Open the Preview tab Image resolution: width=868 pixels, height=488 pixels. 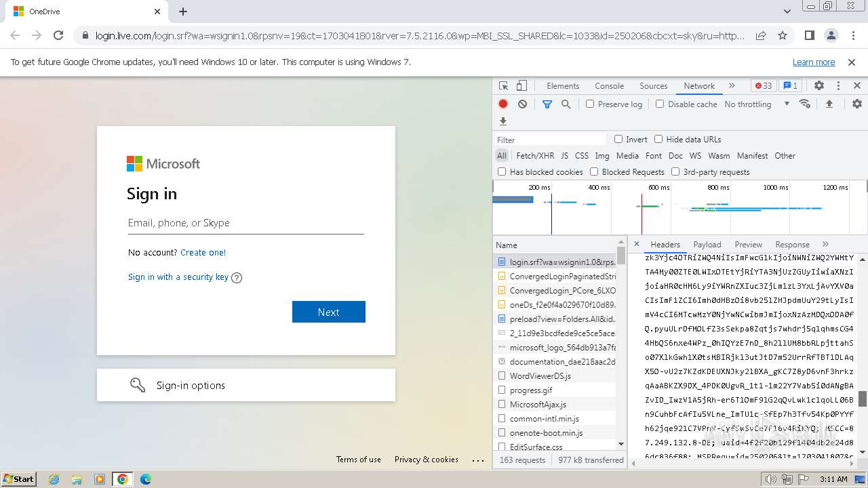(x=749, y=245)
